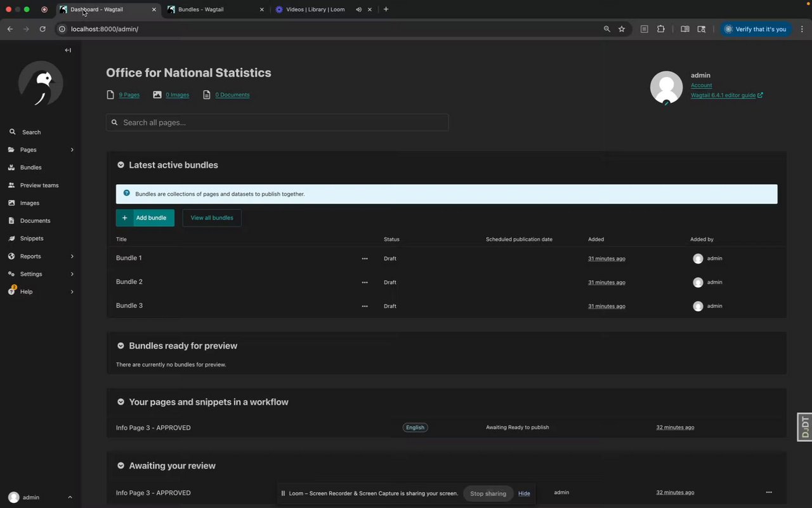Viewport: 812px width, 508px height.
Task: Open the Bundle 1 title link
Action: [129, 258]
